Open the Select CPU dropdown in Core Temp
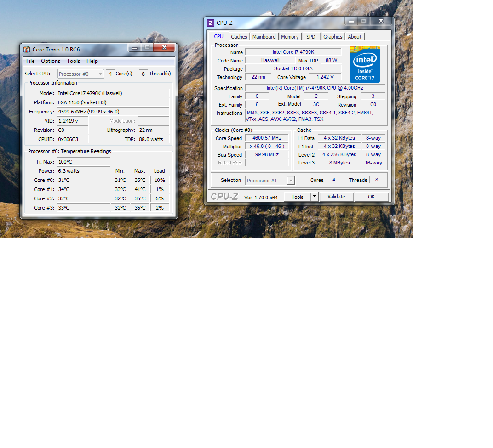 click(x=81, y=74)
